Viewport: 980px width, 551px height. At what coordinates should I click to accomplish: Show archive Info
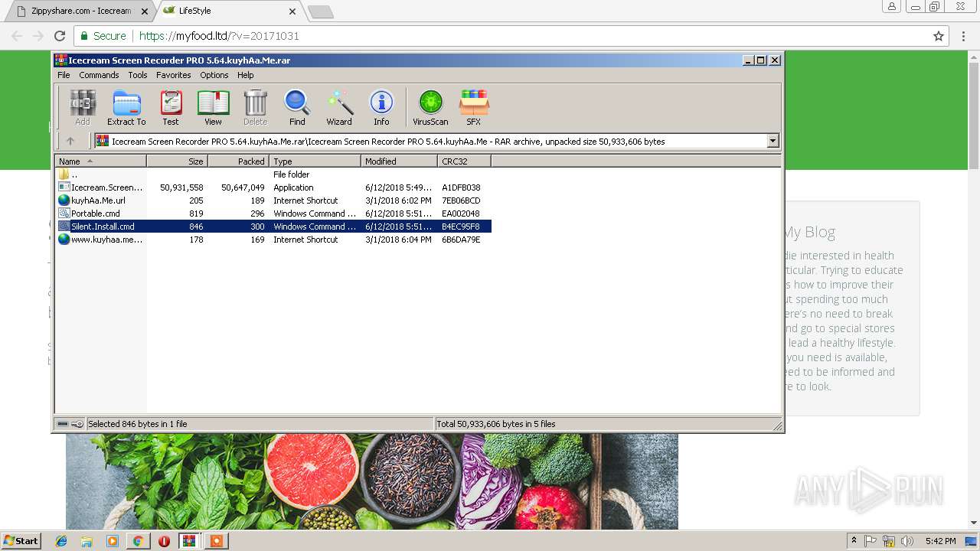[381, 108]
